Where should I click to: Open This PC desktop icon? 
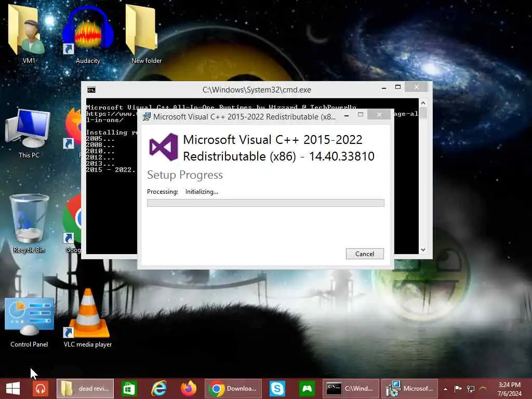29,134
